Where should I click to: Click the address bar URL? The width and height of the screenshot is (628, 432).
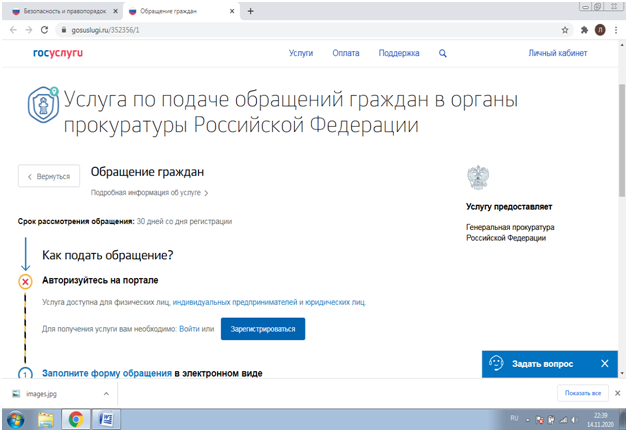tap(105, 30)
